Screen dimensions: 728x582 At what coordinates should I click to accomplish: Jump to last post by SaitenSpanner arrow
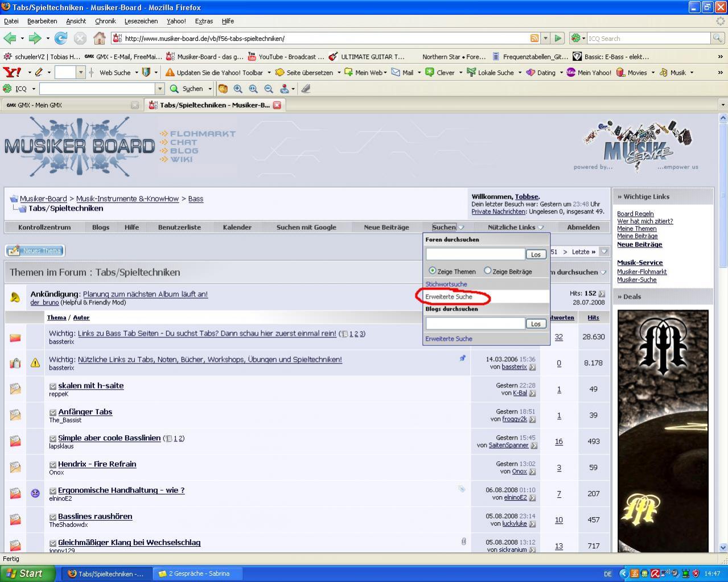(x=534, y=445)
